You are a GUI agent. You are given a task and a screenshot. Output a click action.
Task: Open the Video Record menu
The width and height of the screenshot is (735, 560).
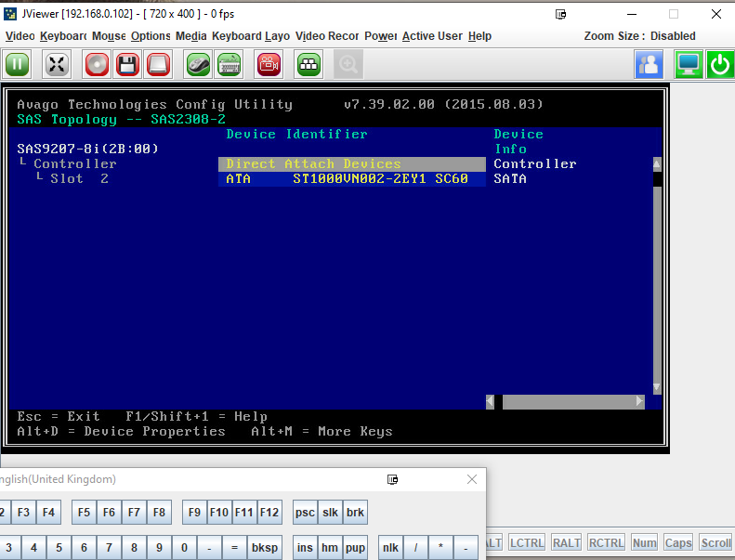coord(327,36)
